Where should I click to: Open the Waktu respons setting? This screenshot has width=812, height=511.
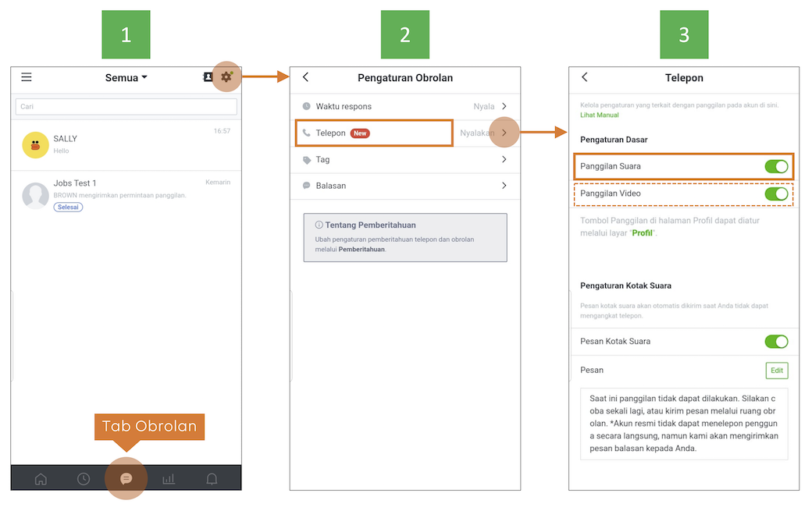tap(405, 106)
